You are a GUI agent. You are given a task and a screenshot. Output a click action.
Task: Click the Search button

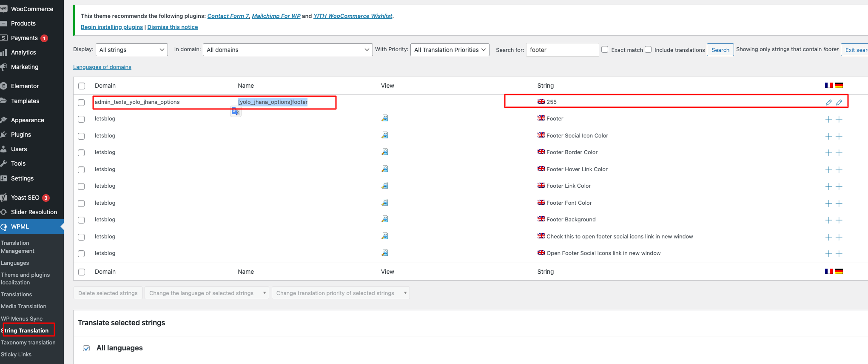tap(720, 50)
